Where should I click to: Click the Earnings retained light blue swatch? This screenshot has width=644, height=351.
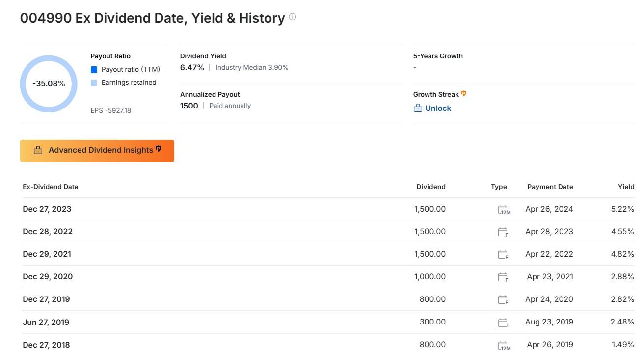94,83
